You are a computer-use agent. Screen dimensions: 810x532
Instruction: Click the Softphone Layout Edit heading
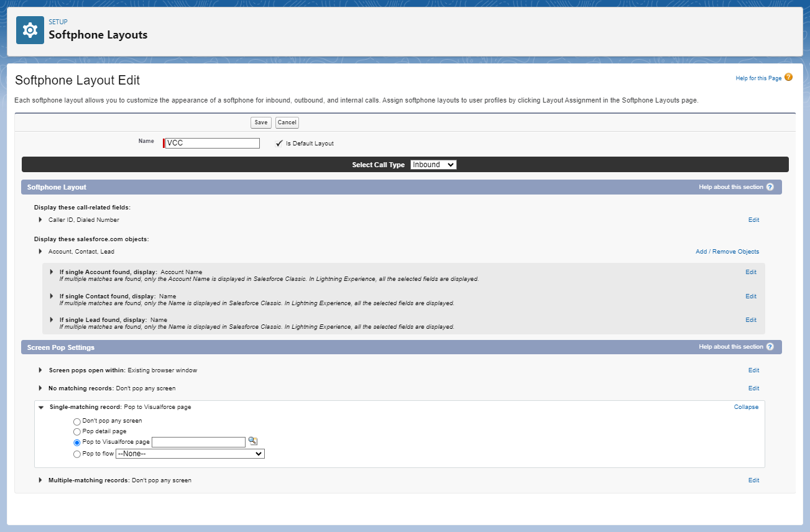pos(78,80)
